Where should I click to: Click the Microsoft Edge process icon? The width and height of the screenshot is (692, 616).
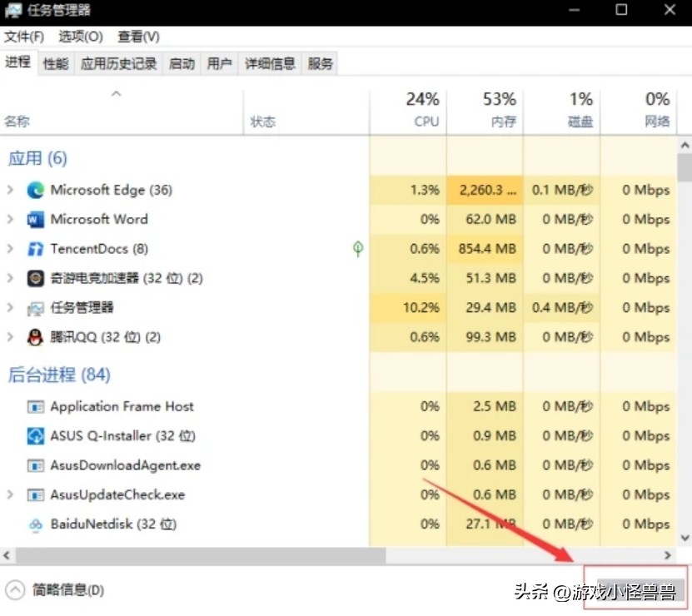(34, 190)
